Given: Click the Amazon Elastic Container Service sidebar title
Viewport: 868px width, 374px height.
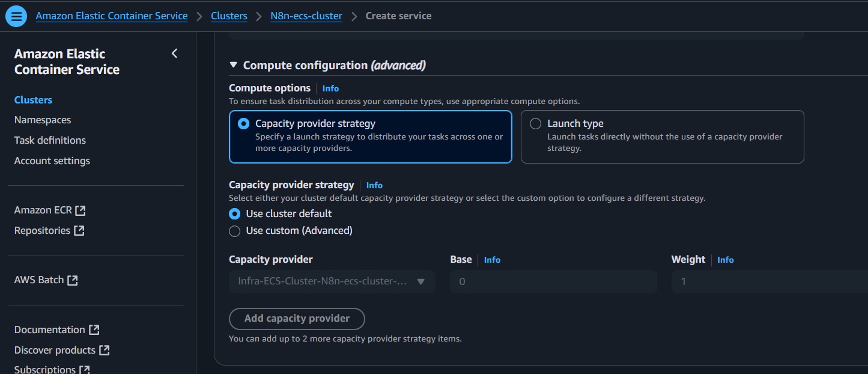Looking at the screenshot, I should [67, 62].
